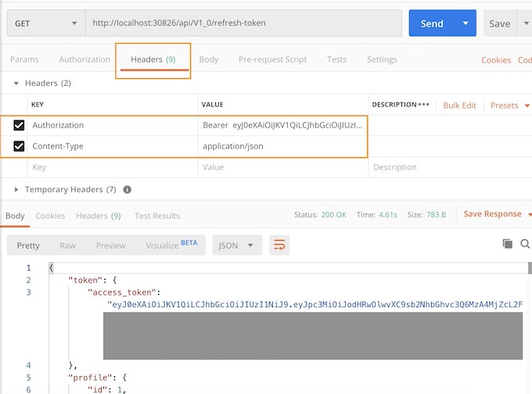This screenshot has width=532, height=394.
Task: Click the Content-Type key cell
Action: (113, 146)
